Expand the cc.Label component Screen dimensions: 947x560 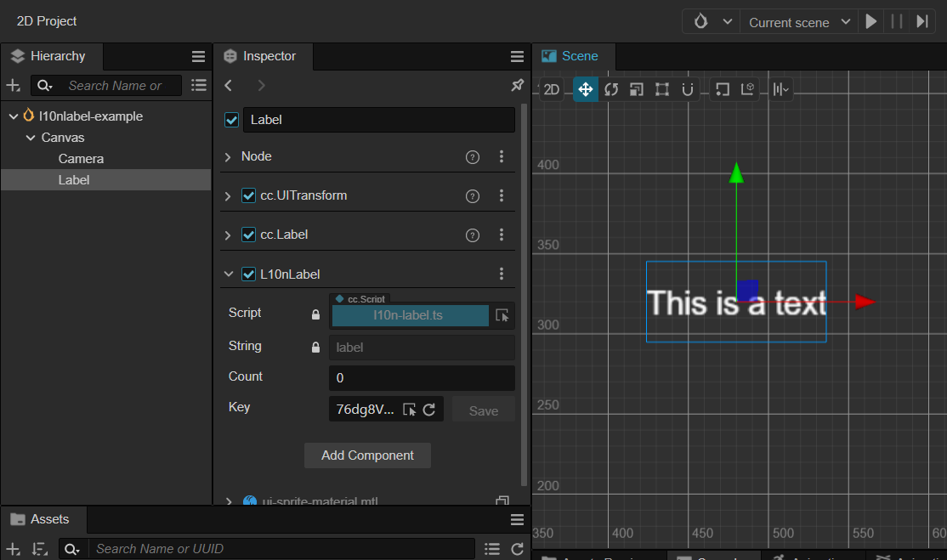click(x=228, y=235)
